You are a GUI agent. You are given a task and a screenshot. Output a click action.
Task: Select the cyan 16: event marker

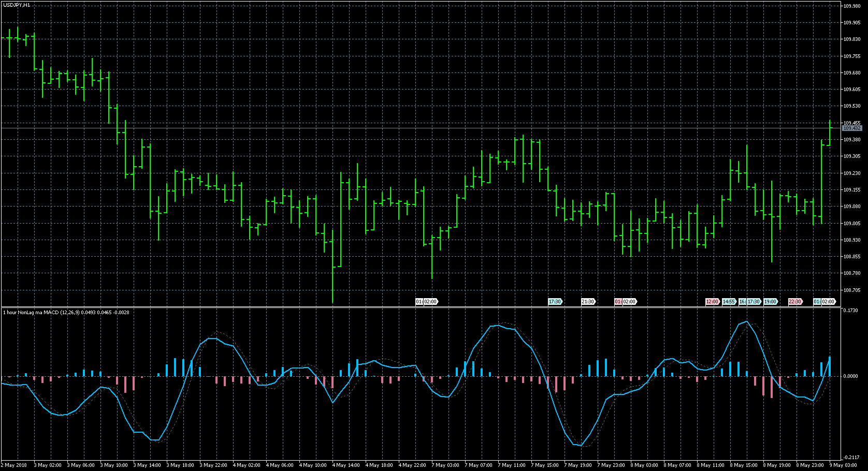point(742,302)
